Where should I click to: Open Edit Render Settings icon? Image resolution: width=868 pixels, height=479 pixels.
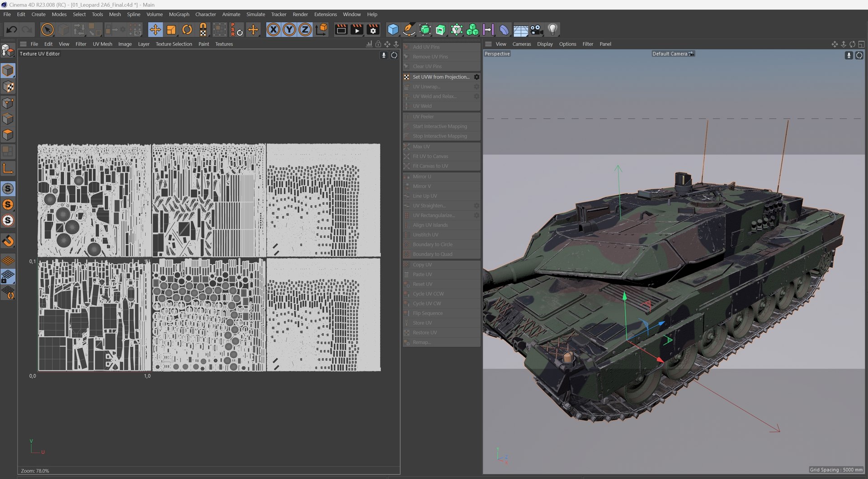[373, 30]
